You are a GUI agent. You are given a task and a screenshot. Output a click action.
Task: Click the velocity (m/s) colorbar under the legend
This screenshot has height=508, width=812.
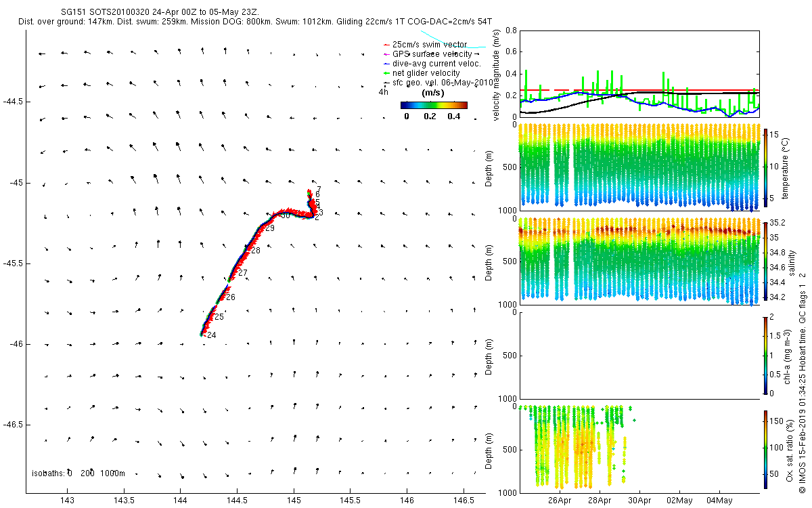(x=434, y=105)
